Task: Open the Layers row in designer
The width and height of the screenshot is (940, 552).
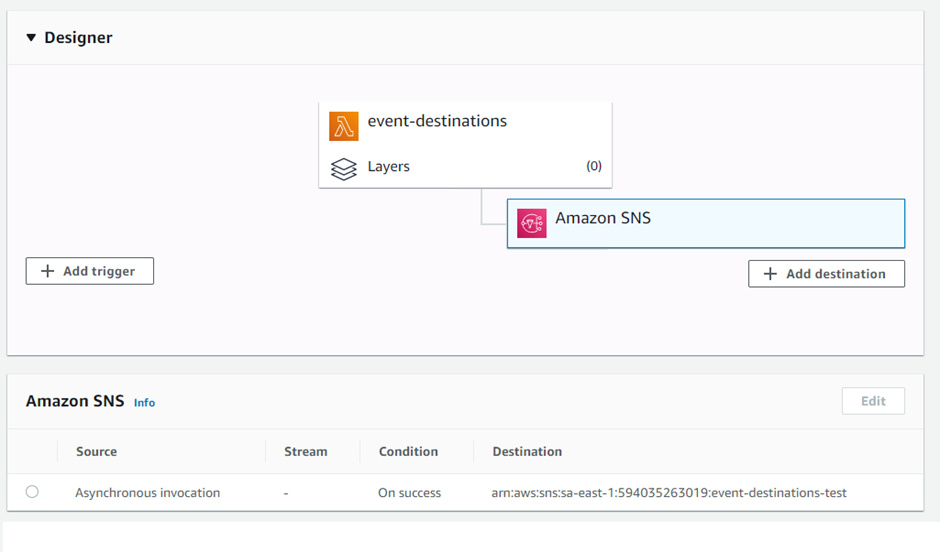Action: coord(465,167)
